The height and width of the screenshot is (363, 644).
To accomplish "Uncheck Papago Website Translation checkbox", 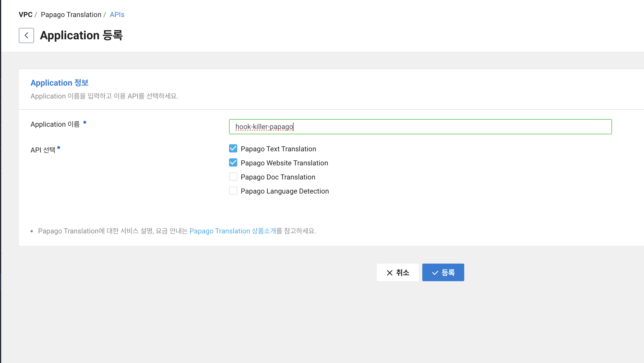I will (x=233, y=163).
